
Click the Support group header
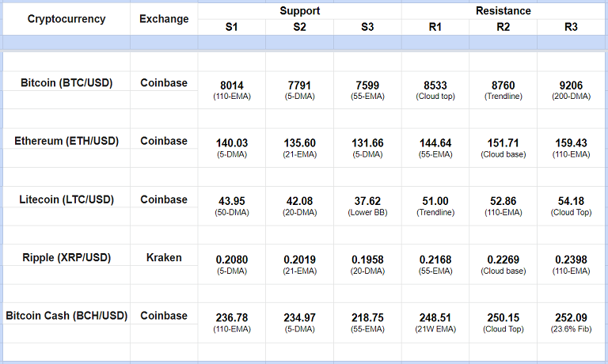(x=299, y=11)
